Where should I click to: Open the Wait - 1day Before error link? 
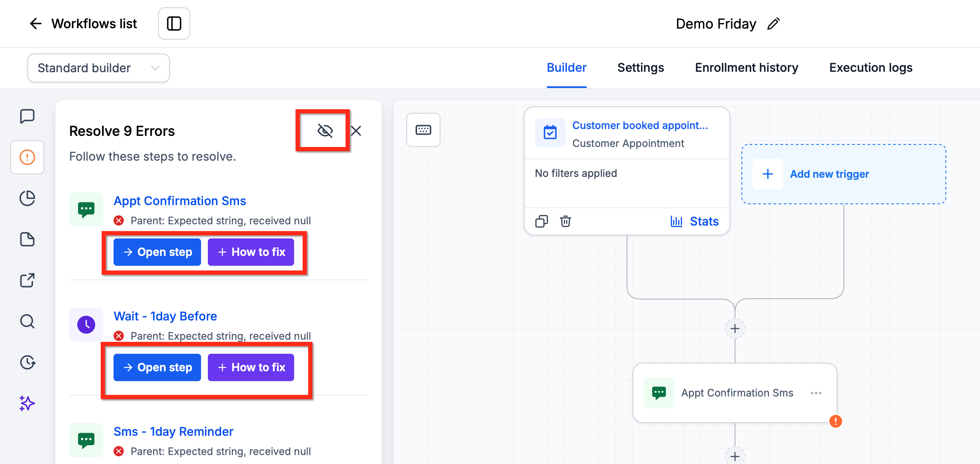165,316
